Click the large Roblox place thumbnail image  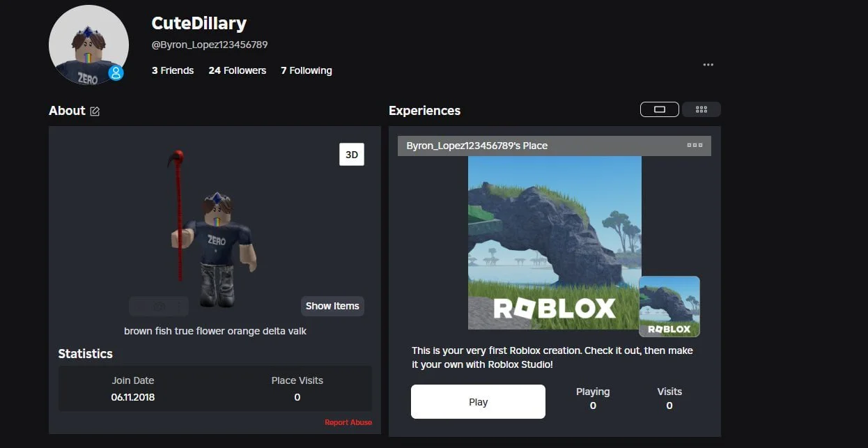(555, 242)
